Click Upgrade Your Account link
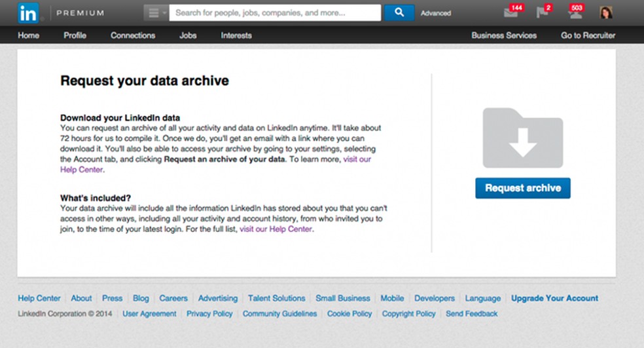Viewport: 644px width, 348px height. click(x=554, y=298)
